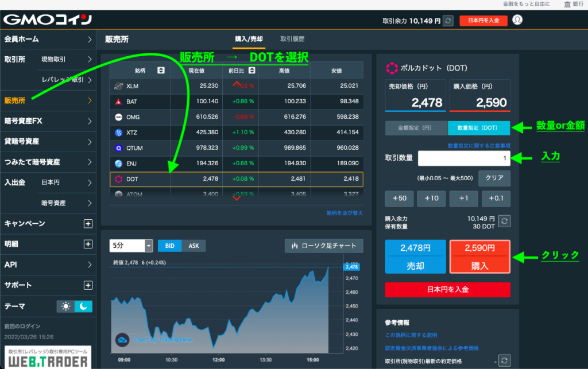The width and height of the screenshot is (588, 369).
Task: Expand the キャンペーン menu
Action: (x=88, y=224)
